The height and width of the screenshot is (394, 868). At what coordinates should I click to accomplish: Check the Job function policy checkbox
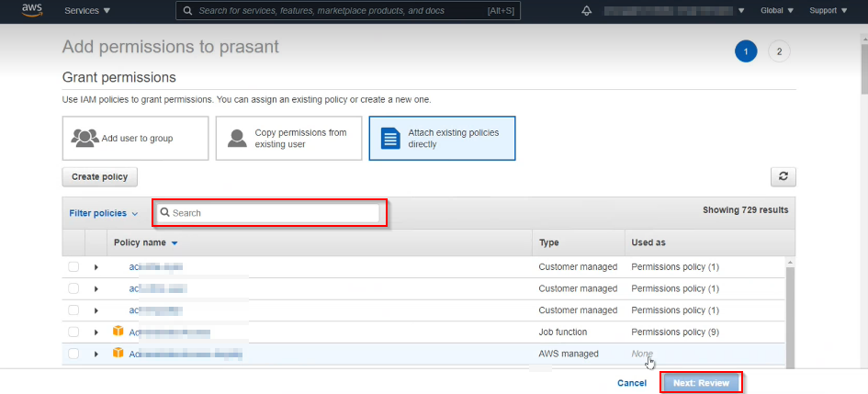pos(73,332)
